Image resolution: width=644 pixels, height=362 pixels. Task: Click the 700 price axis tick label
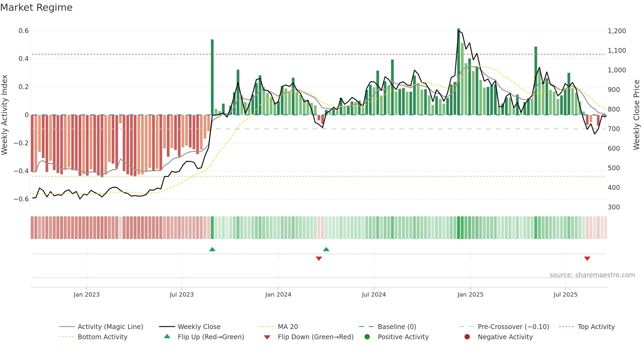coord(614,129)
